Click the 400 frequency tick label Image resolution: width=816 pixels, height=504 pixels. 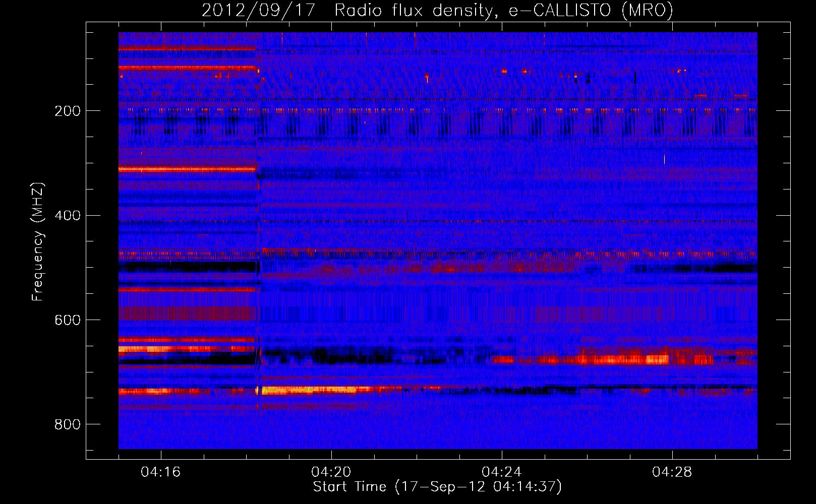coord(68,216)
